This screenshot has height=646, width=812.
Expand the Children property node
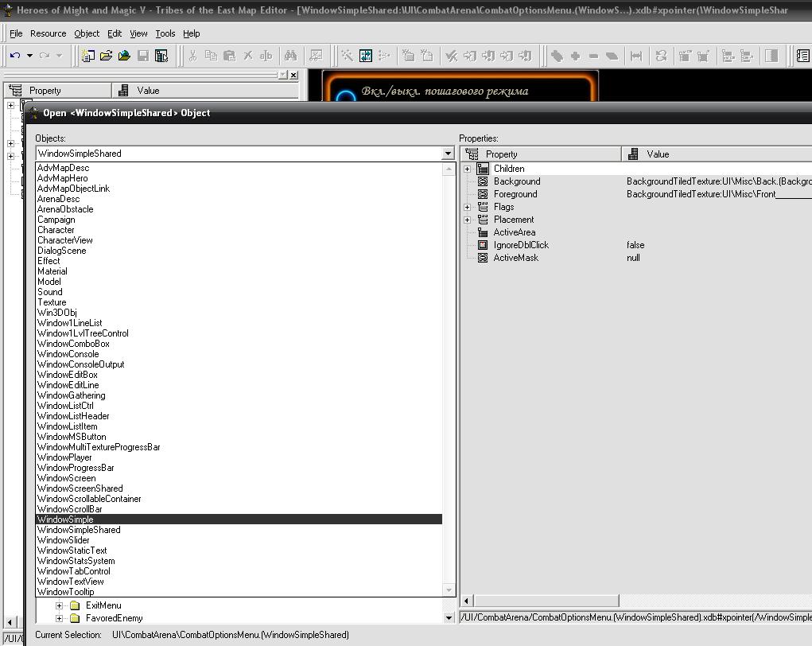click(x=467, y=169)
